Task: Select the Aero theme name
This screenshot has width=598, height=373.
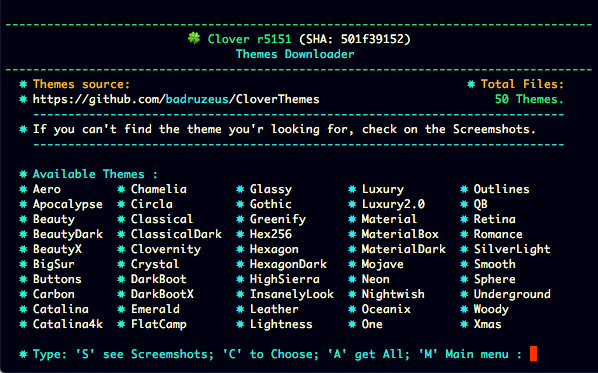Action: [47, 189]
